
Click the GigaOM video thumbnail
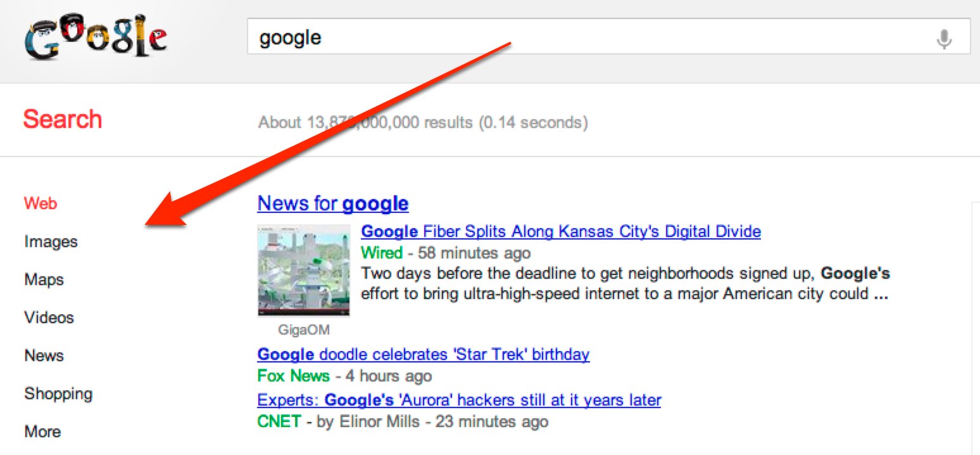click(303, 271)
